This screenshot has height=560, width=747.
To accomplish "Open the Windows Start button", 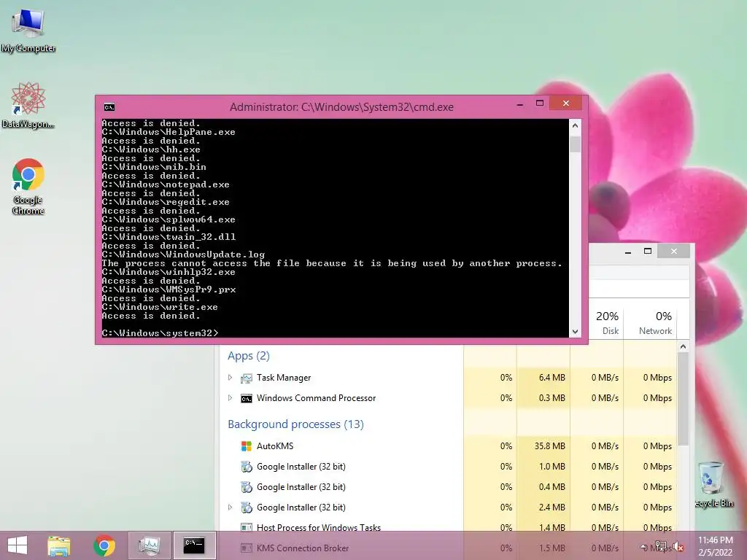I will tap(18, 545).
